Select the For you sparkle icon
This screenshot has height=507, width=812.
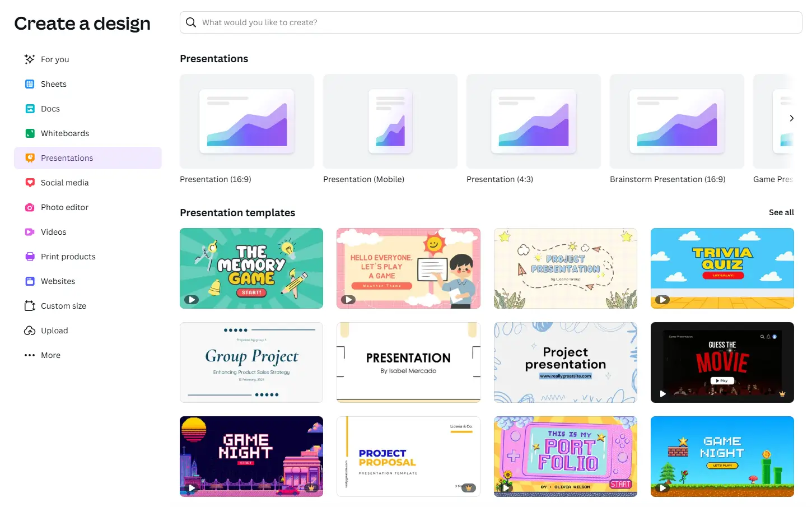[x=29, y=59]
